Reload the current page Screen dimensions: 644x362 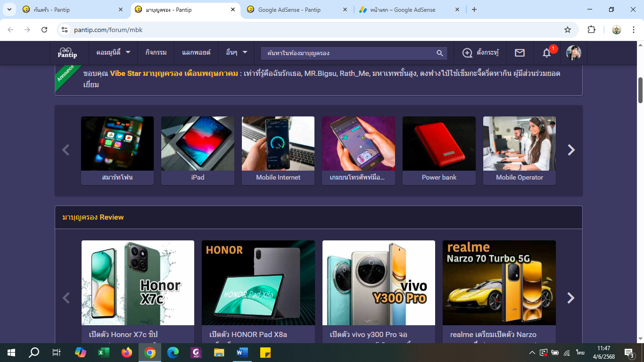(44, 30)
